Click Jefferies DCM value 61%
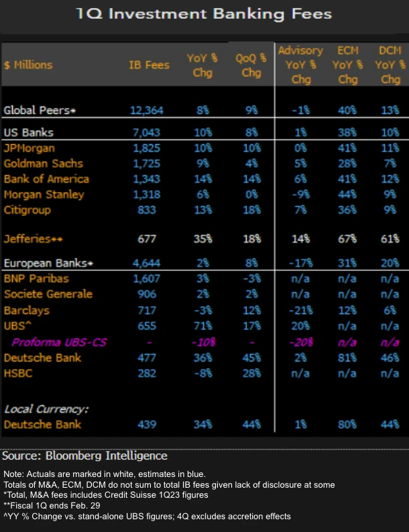409x532 pixels. click(x=390, y=239)
